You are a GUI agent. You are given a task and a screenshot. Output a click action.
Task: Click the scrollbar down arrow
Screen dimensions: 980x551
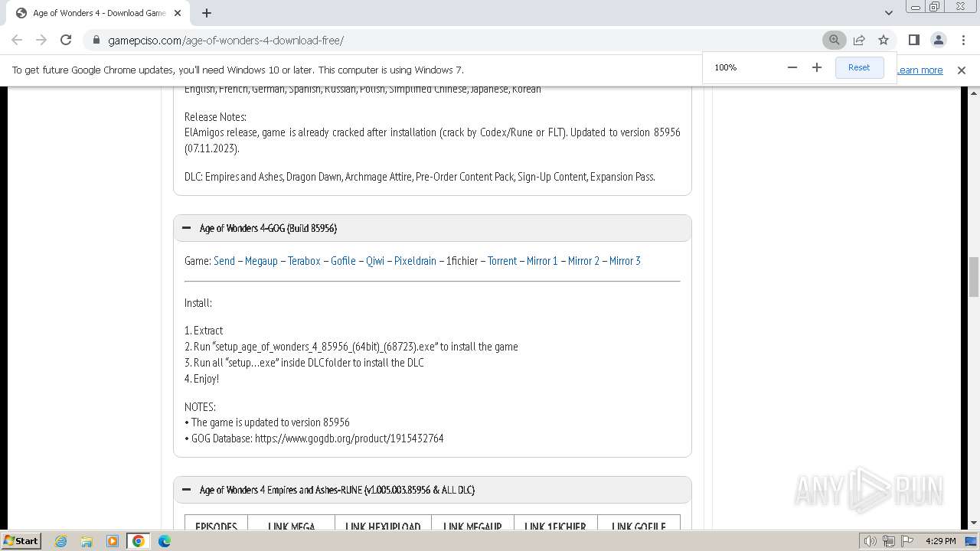click(x=974, y=523)
